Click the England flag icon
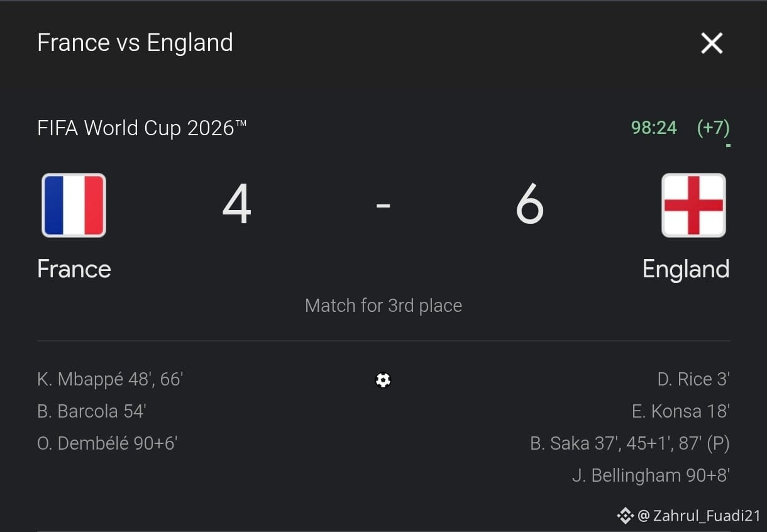Viewport: 767px width, 532px height. click(693, 205)
